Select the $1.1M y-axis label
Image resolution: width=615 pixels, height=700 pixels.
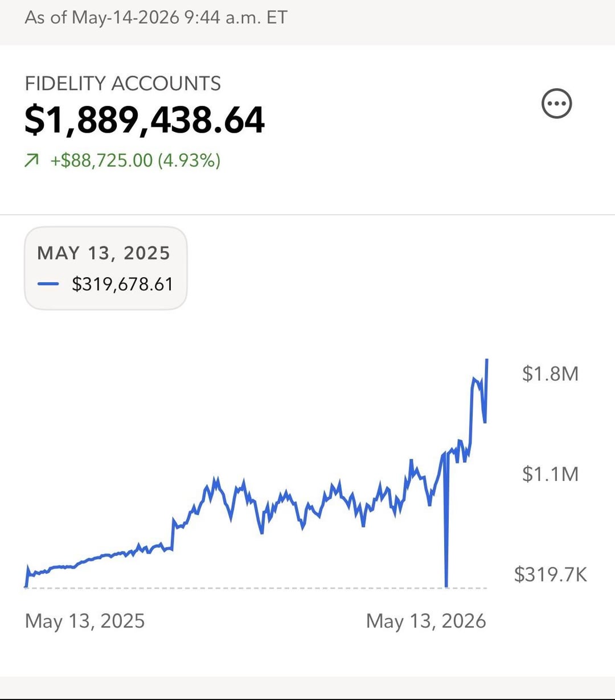pyautogui.click(x=550, y=474)
